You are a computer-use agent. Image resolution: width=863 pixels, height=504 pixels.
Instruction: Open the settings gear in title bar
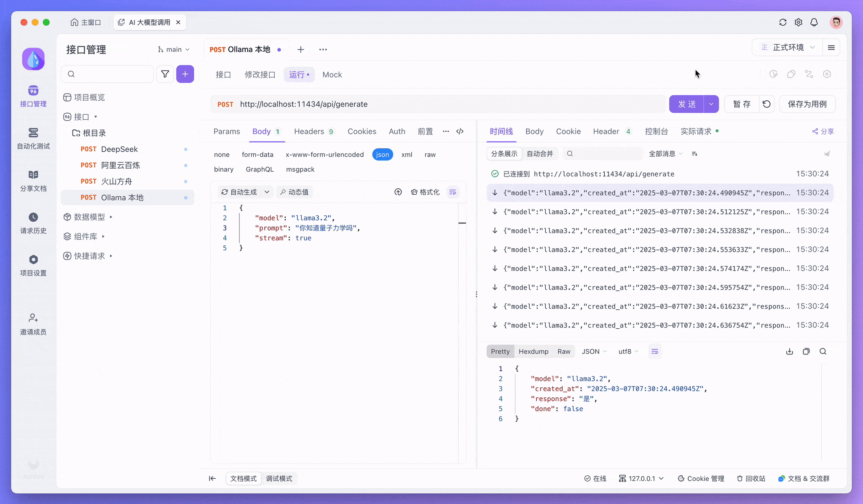(x=799, y=22)
